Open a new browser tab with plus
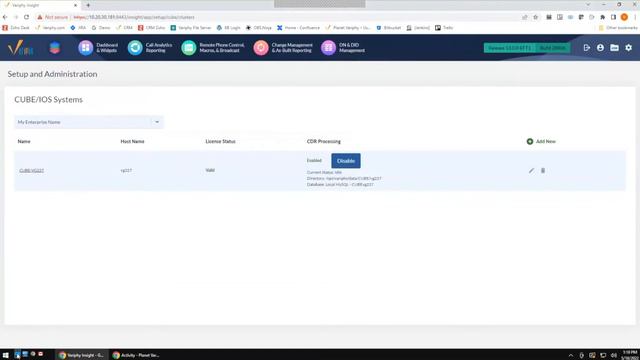The height and width of the screenshot is (360, 640). tap(88, 5)
